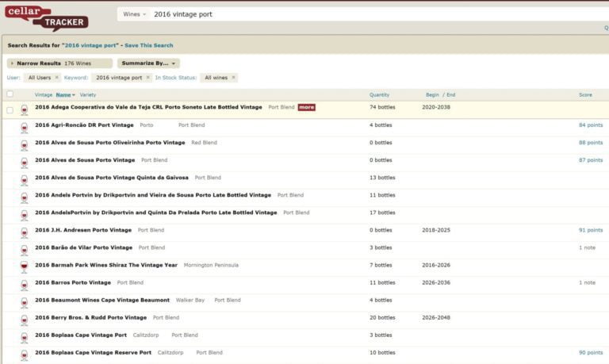Click '74 bottles' quantity text
Image resolution: width=609 pixels, height=364 pixels.
[382, 107]
